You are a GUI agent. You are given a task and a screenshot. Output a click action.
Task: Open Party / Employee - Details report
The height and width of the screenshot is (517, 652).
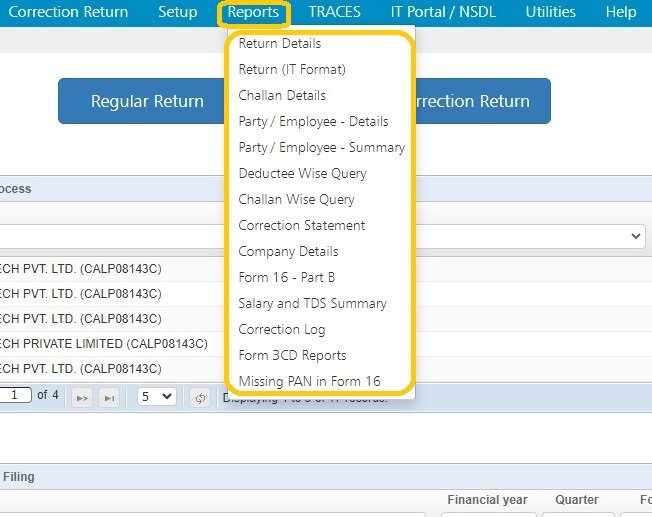coord(313,121)
